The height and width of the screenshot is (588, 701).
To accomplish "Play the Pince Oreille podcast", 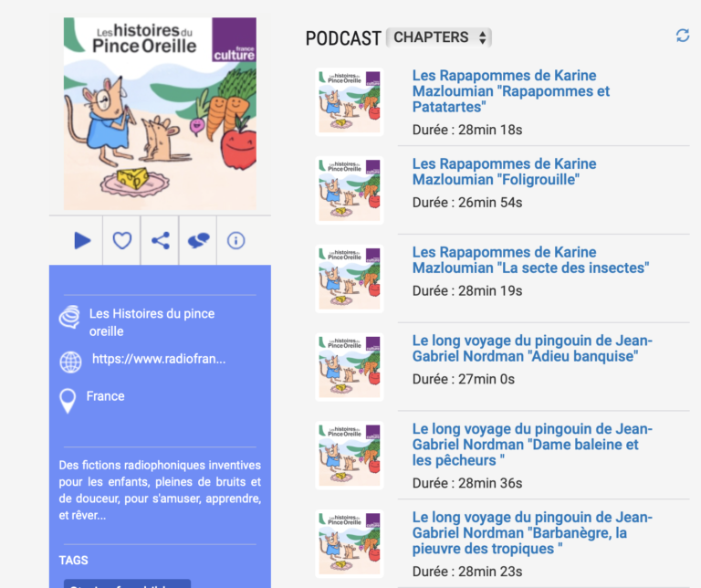I will 82,240.
